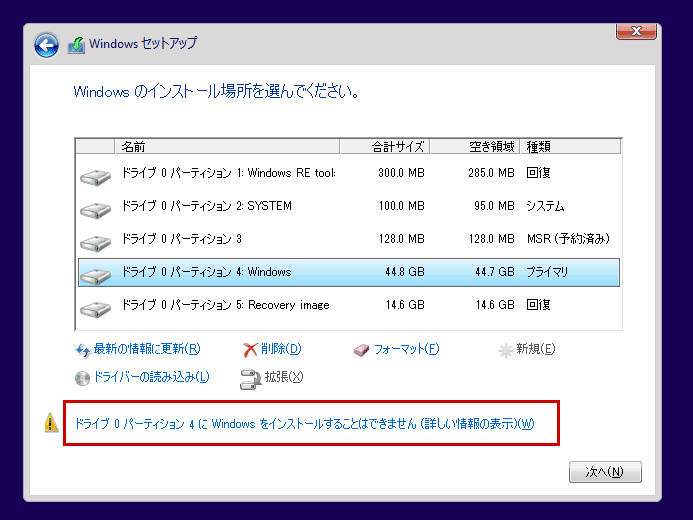Refresh via 最新の情報に更新(R) link
Viewport: 693px width, 520px height.
(147, 349)
